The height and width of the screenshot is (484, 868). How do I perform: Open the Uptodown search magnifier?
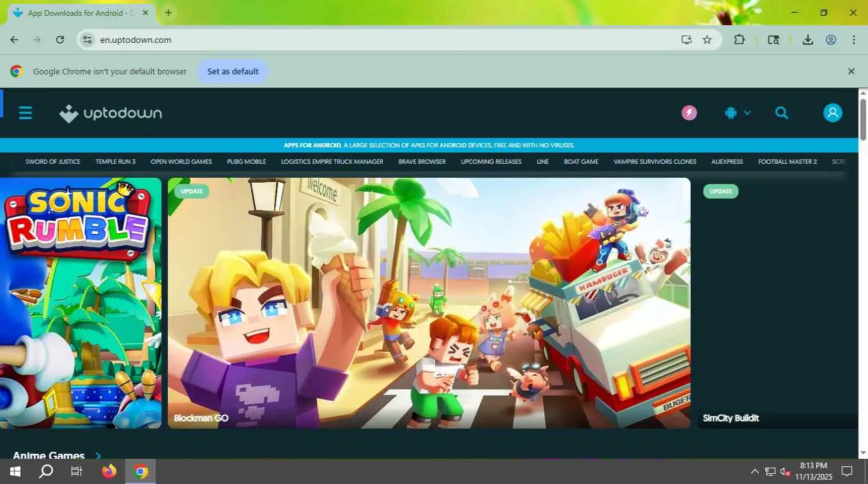(x=782, y=113)
